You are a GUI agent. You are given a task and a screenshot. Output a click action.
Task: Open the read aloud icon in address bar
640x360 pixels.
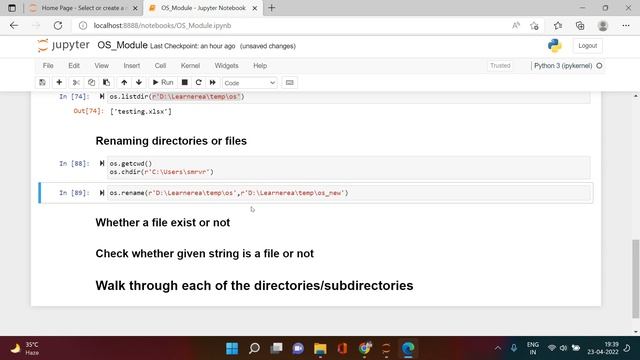(516, 25)
